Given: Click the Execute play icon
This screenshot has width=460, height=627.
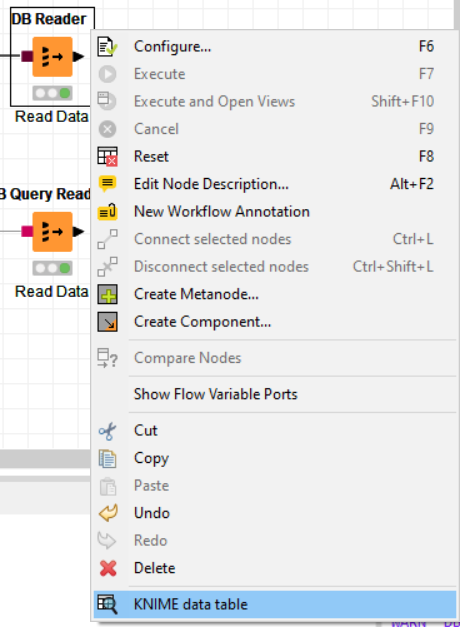Looking at the screenshot, I should 107,74.
